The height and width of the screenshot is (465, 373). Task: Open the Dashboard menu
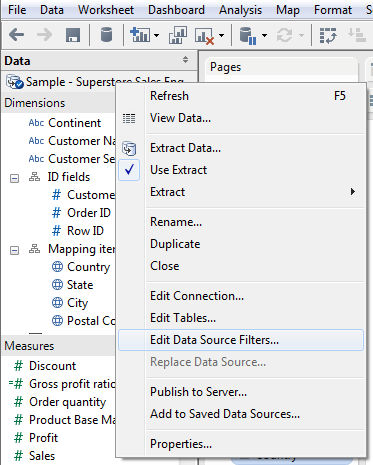pos(176,10)
